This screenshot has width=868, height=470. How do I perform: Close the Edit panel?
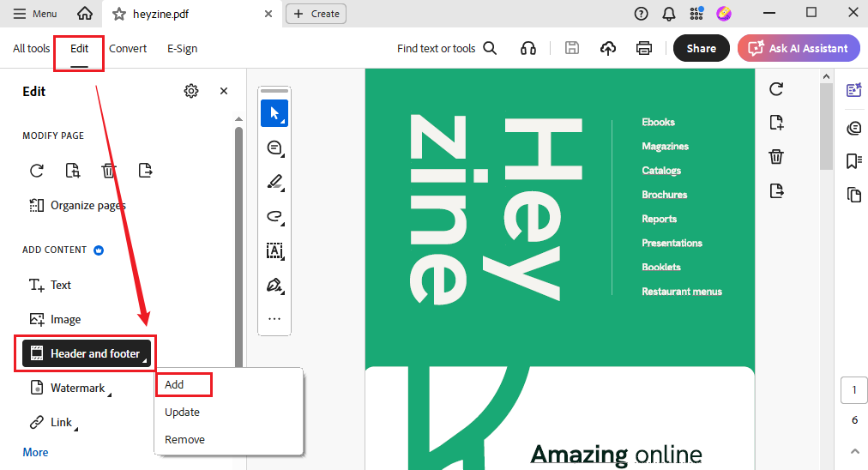pos(224,91)
